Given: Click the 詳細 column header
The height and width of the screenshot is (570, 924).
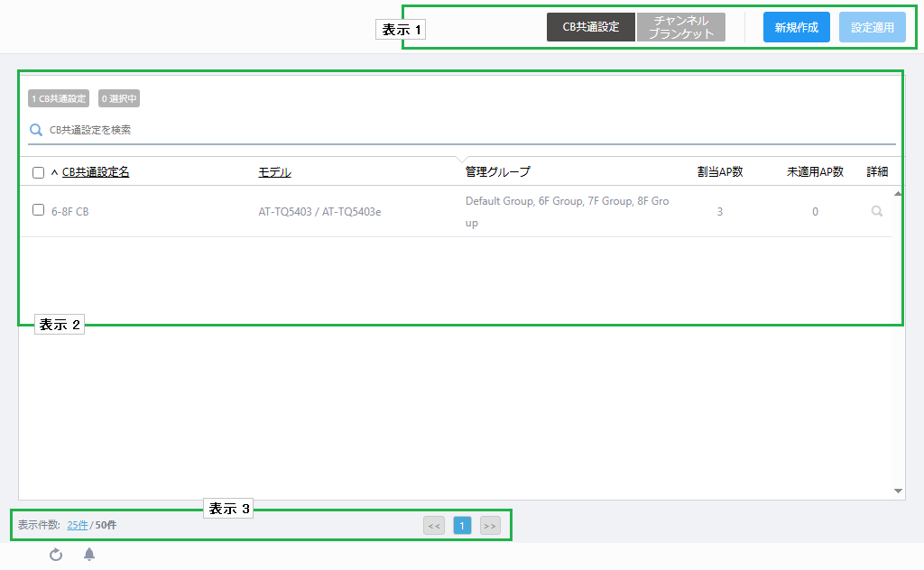Looking at the screenshot, I should pyautogui.click(x=877, y=172).
